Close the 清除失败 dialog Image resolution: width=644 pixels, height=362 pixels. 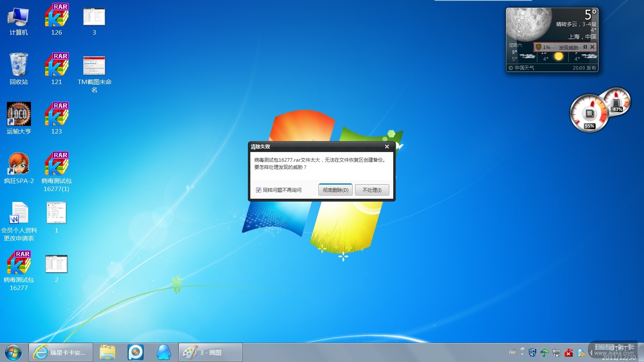click(x=387, y=147)
